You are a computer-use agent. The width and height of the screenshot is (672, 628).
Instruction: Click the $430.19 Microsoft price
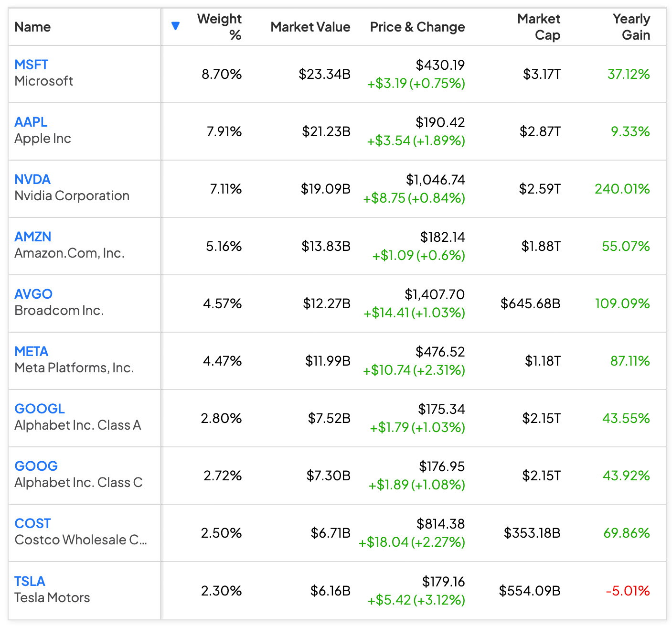coord(440,65)
